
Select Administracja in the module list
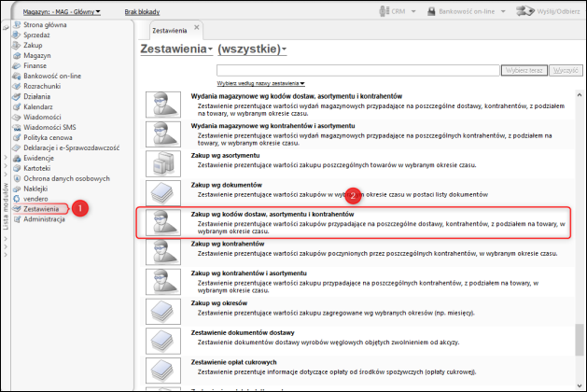coord(44,219)
